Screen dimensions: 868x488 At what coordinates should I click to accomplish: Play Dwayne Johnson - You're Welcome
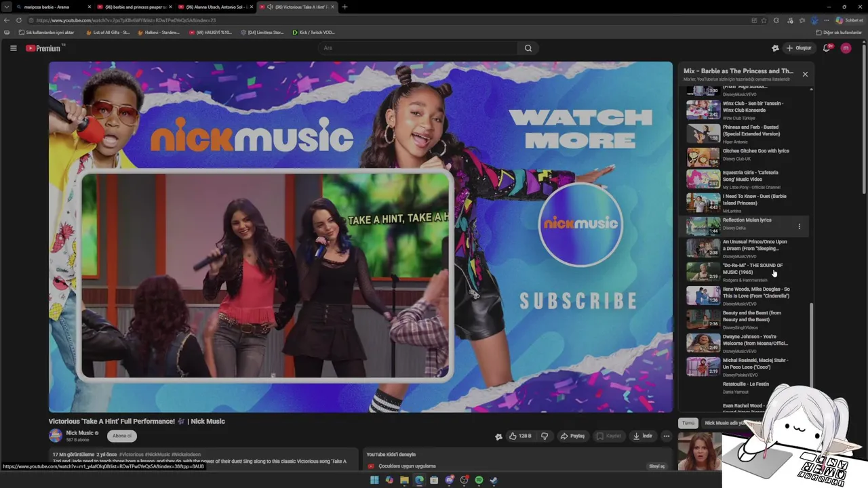point(743,343)
